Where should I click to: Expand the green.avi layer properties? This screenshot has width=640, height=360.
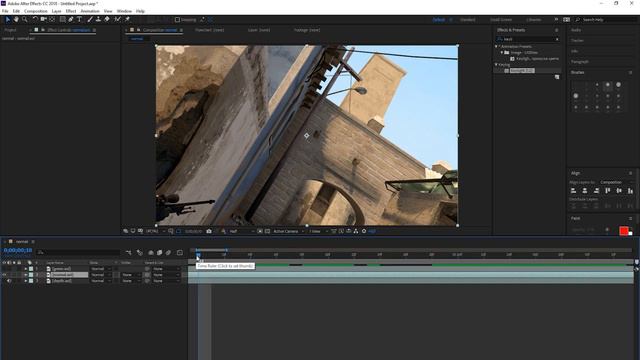[25, 269]
